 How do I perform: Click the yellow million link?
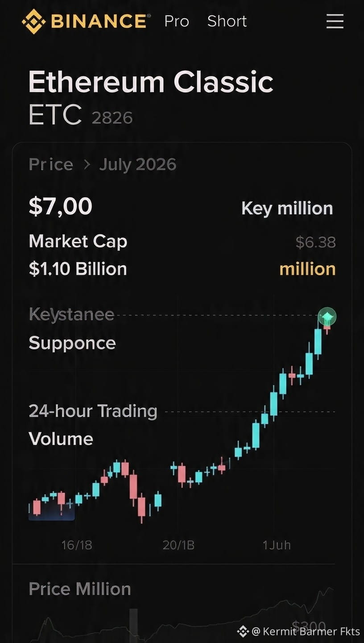(307, 269)
